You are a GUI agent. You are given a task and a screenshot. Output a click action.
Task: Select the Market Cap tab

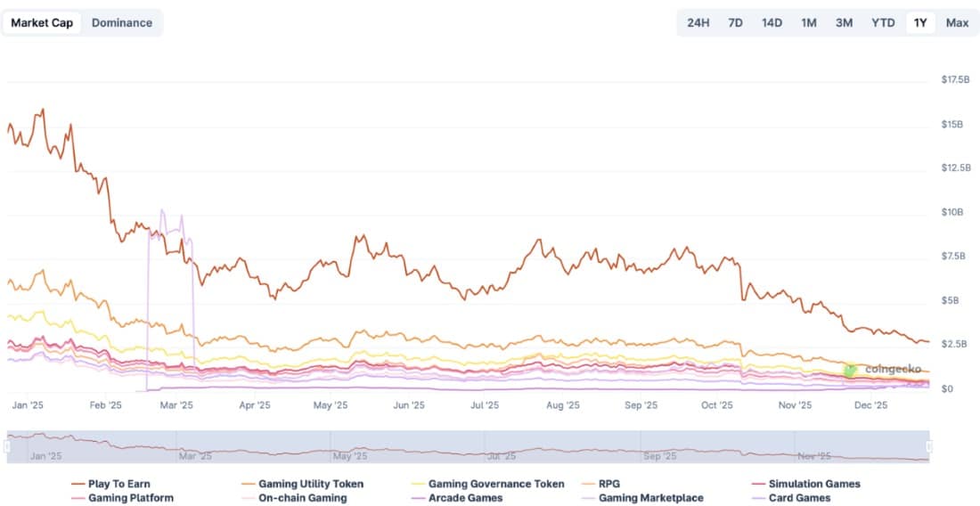coord(42,22)
